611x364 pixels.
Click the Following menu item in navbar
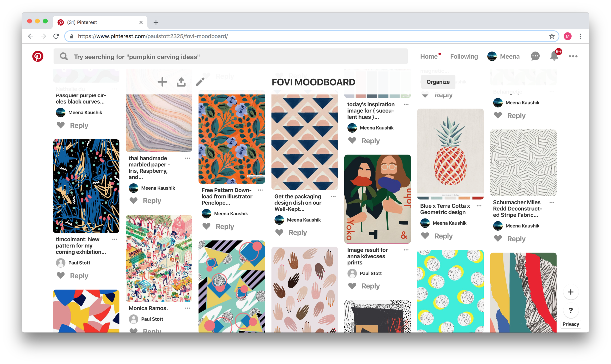tap(463, 56)
